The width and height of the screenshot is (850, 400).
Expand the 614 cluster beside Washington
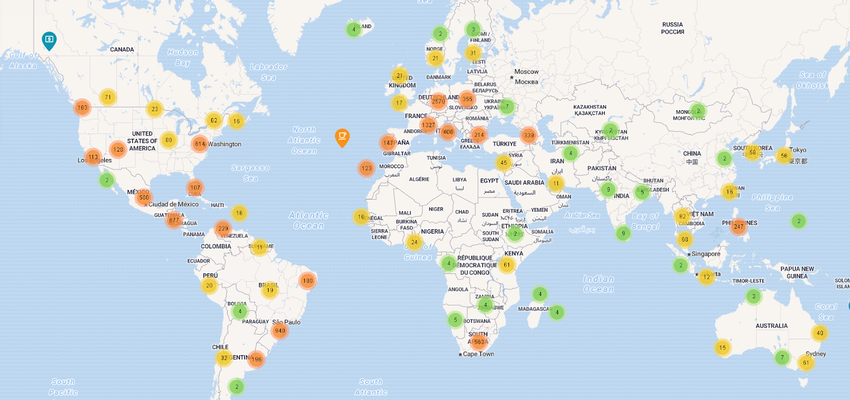tap(199, 144)
